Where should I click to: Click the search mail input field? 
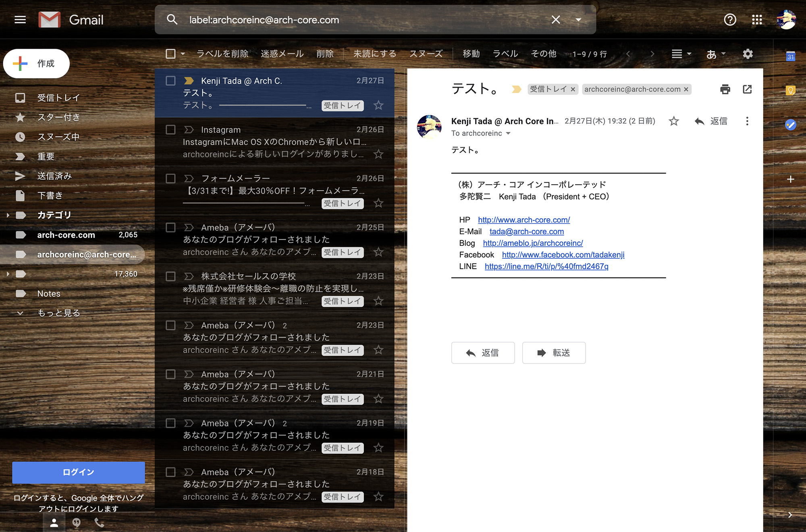[363, 20]
